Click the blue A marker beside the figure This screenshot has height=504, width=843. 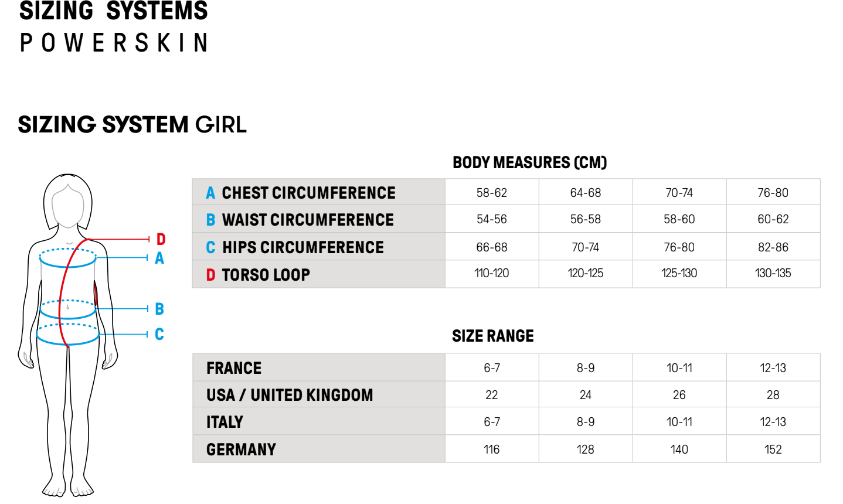pyautogui.click(x=159, y=258)
